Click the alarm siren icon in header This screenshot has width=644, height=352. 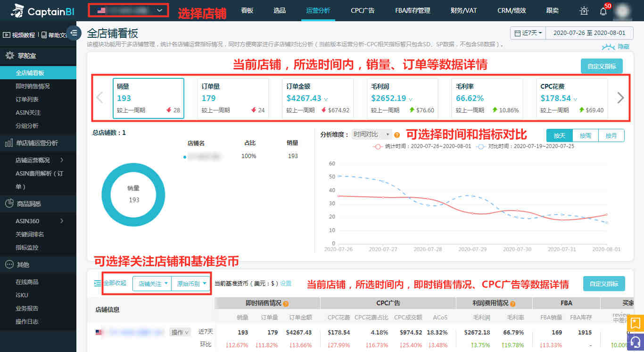click(x=584, y=11)
